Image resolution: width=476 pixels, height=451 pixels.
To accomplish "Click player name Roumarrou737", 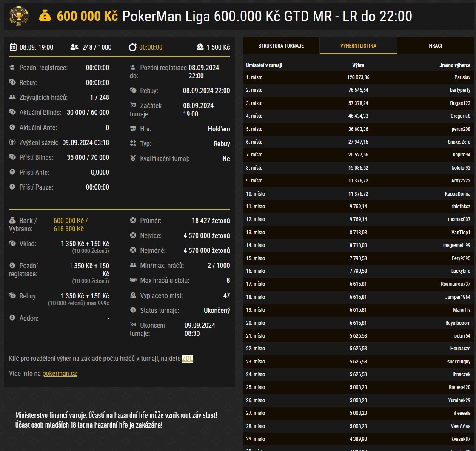I will point(456,284).
